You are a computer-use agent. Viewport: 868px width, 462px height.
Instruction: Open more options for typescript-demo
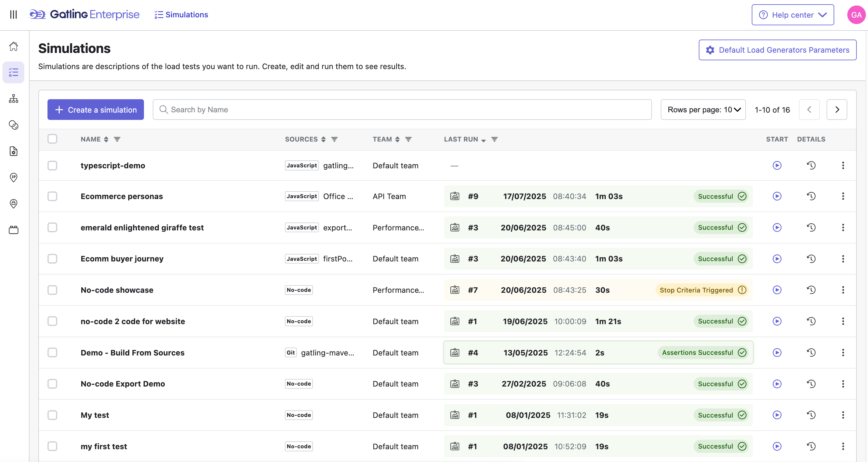point(843,165)
